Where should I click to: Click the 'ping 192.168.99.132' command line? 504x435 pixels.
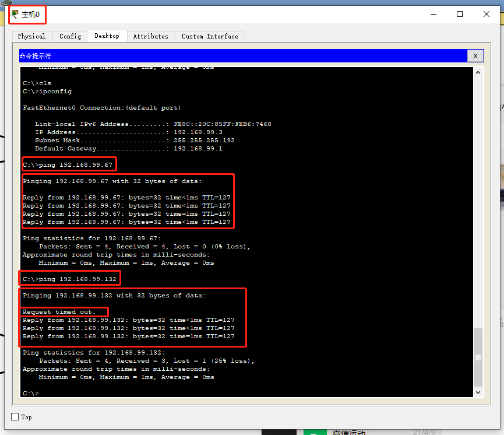coord(69,279)
